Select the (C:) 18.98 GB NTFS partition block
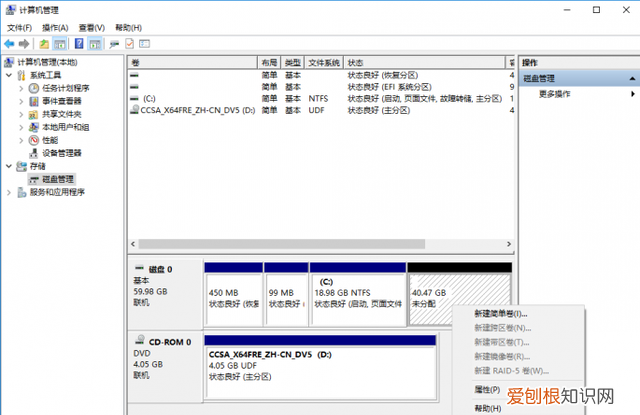 pyautogui.click(x=358, y=294)
